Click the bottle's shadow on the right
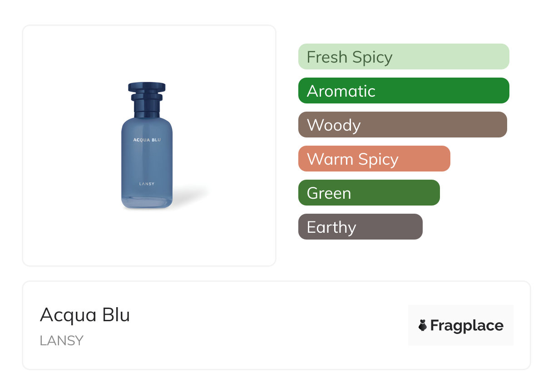The image size is (553, 392). point(191,194)
